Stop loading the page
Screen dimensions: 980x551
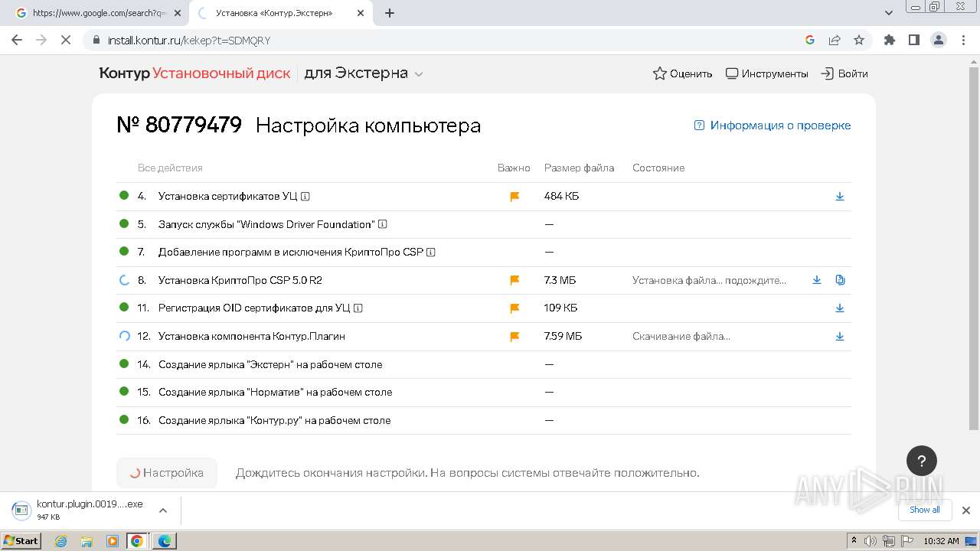(66, 40)
